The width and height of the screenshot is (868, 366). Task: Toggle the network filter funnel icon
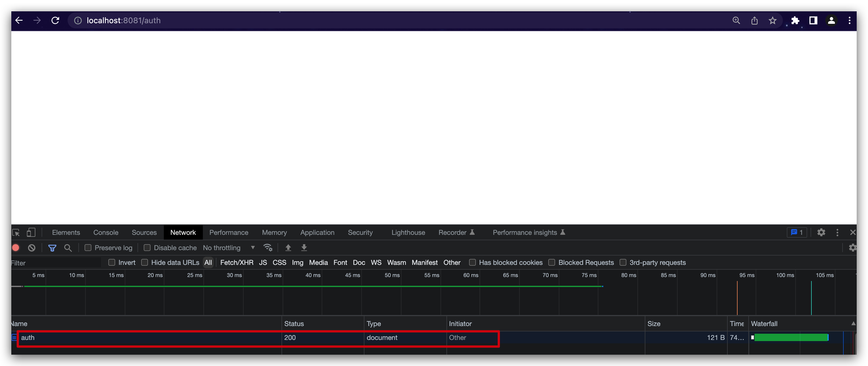(52, 248)
